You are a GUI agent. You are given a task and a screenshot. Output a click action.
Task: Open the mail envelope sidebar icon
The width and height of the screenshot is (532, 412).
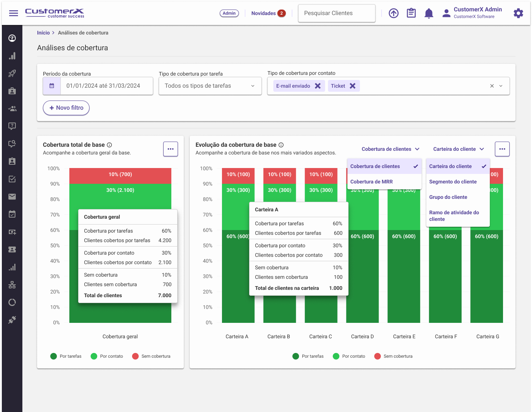point(12,197)
